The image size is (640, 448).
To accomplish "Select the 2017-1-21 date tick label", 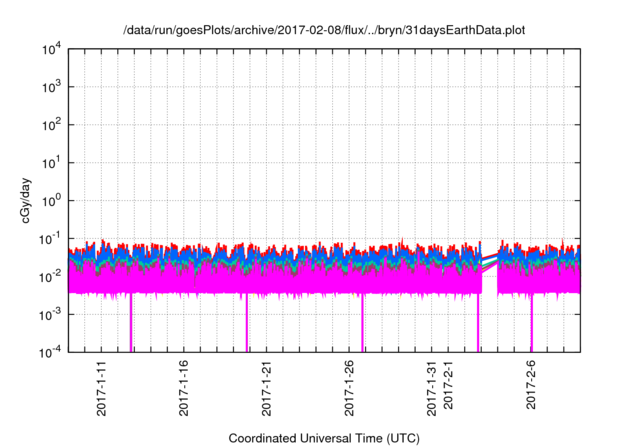I will (x=267, y=390).
